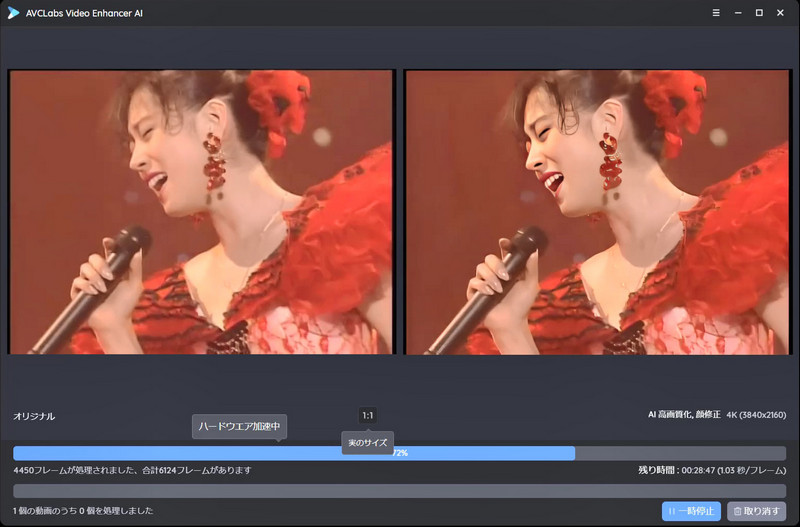This screenshot has height=527, width=800.
Task: Cancel the task with 取り消す button
Action: point(756,511)
